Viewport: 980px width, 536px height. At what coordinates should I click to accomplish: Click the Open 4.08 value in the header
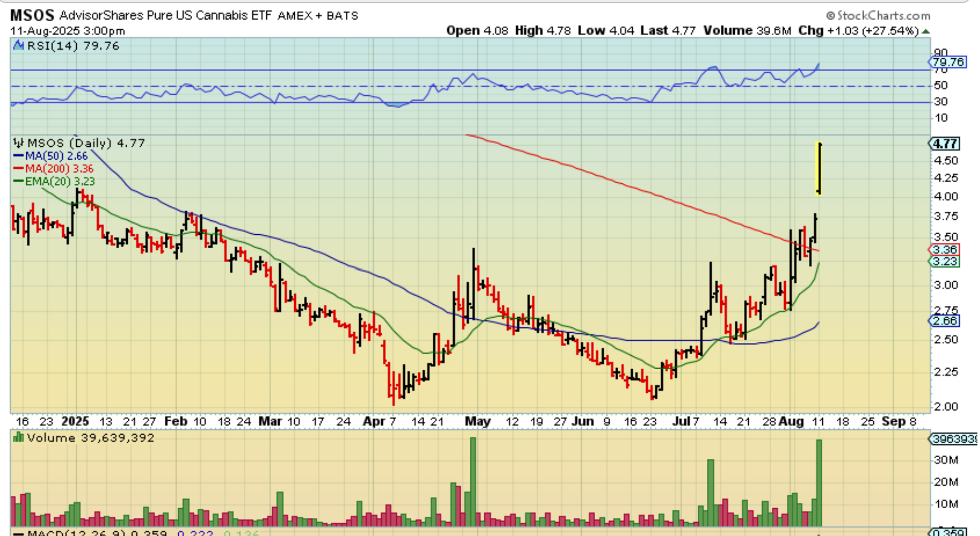tap(477, 31)
